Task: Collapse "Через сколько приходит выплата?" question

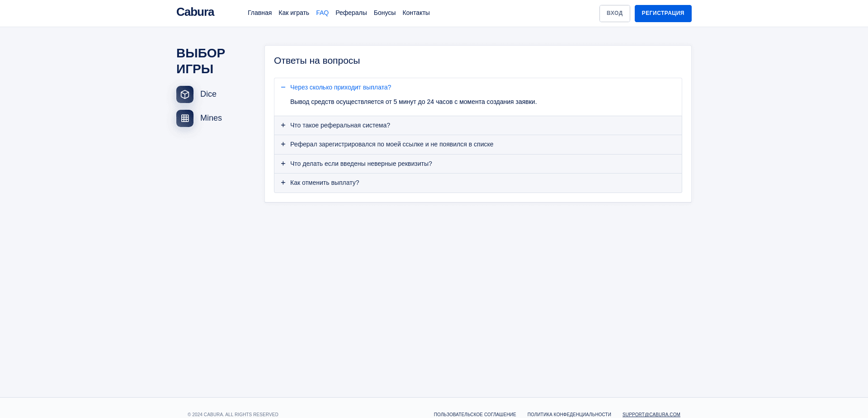Action: pyautogui.click(x=340, y=87)
